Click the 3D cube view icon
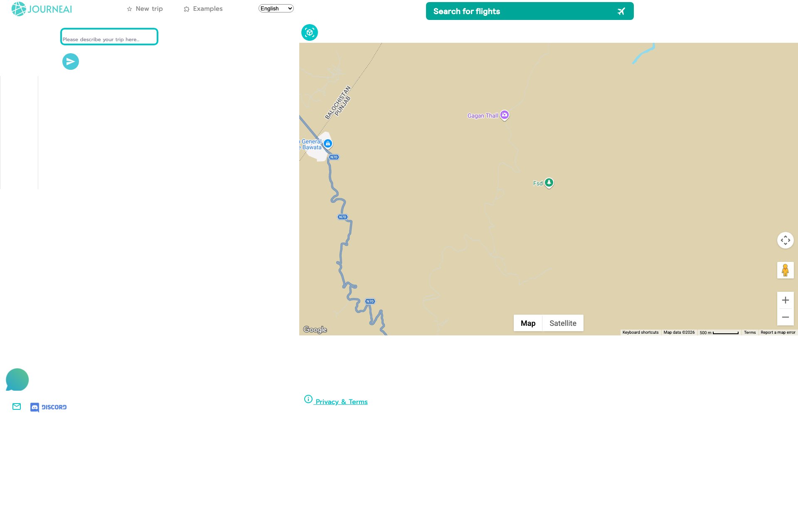798x532 pixels. [310, 32]
